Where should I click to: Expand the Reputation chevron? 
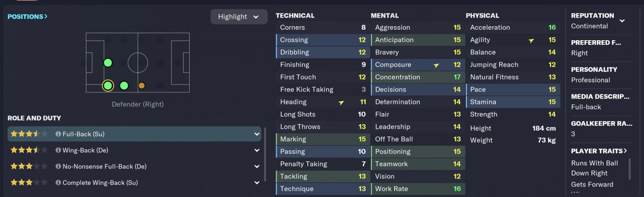[x=622, y=21]
